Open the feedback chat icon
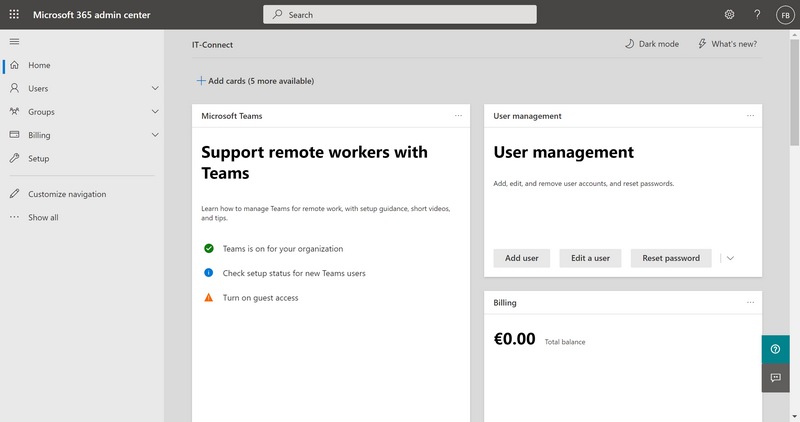This screenshot has height=422, width=800. pos(773,377)
